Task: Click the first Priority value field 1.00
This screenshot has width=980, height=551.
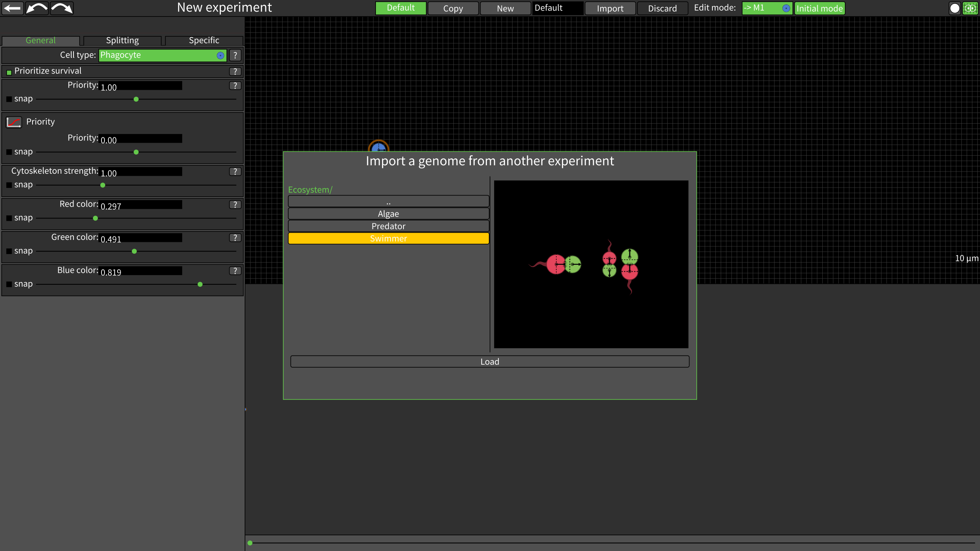Action: [140, 86]
